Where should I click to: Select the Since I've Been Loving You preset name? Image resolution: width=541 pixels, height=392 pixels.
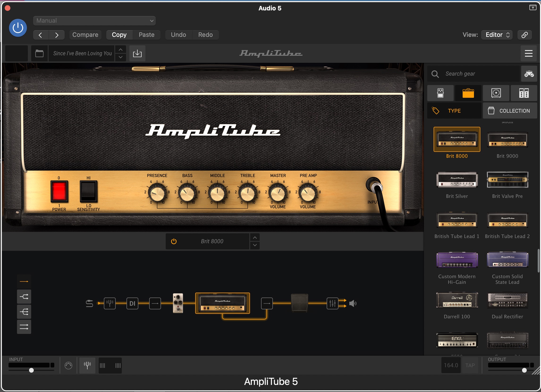(x=82, y=53)
